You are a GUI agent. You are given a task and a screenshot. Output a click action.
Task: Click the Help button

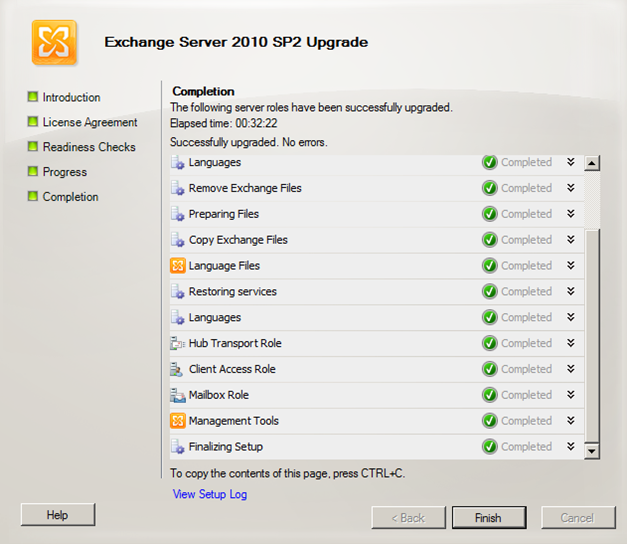tap(58, 515)
